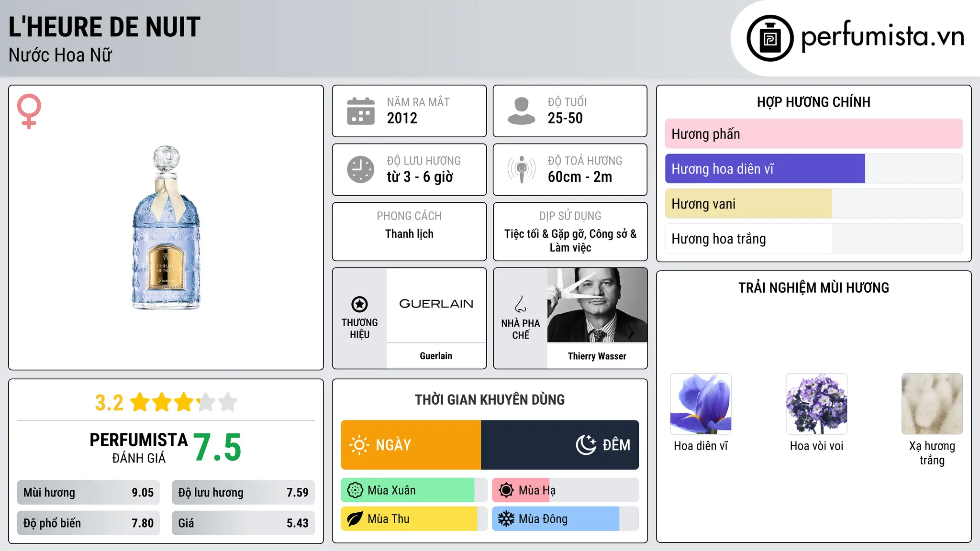Image resolution: width=980 pixels, height=551 pixels.
Task: Click the Thanh lịch style value
Action: (409, 234)
